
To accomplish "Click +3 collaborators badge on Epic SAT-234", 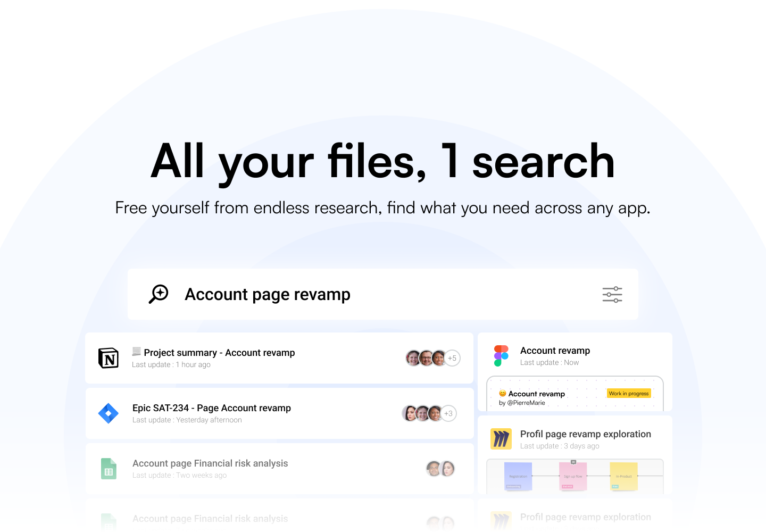I will click(x=448, y=413).
